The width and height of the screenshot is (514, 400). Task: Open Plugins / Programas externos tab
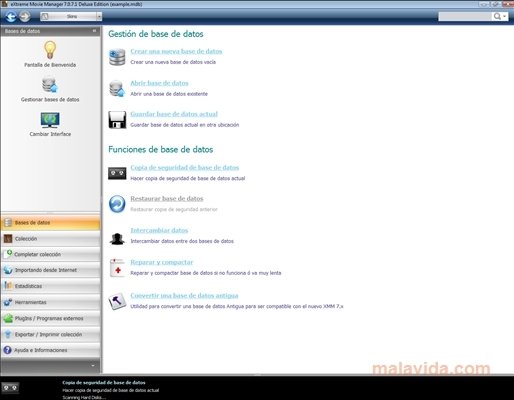(51, 318)
